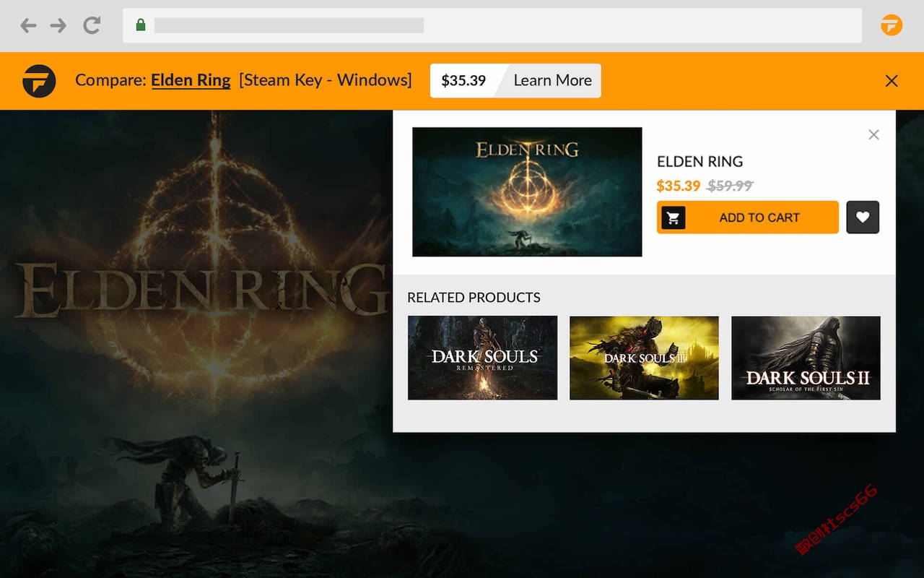Add Elden Ring to wishlist heart
Screen dimensions: 924x578
[x=863, y=217]
